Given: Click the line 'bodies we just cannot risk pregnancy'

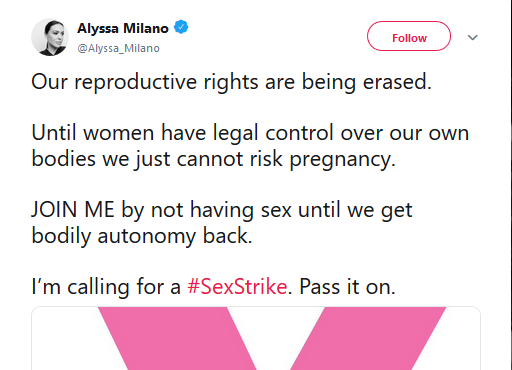Looking at the screenshot, I should (x=213, y=159).
